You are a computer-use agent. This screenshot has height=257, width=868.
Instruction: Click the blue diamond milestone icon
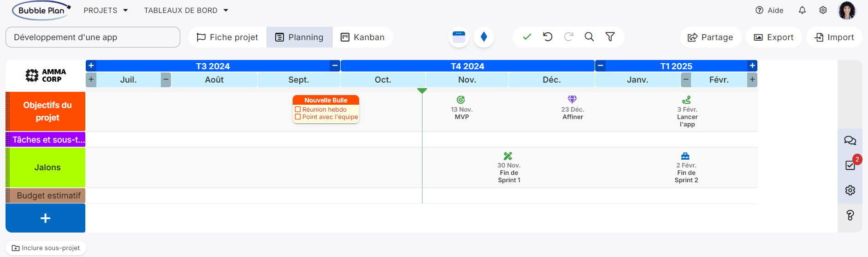coord(484,37)
